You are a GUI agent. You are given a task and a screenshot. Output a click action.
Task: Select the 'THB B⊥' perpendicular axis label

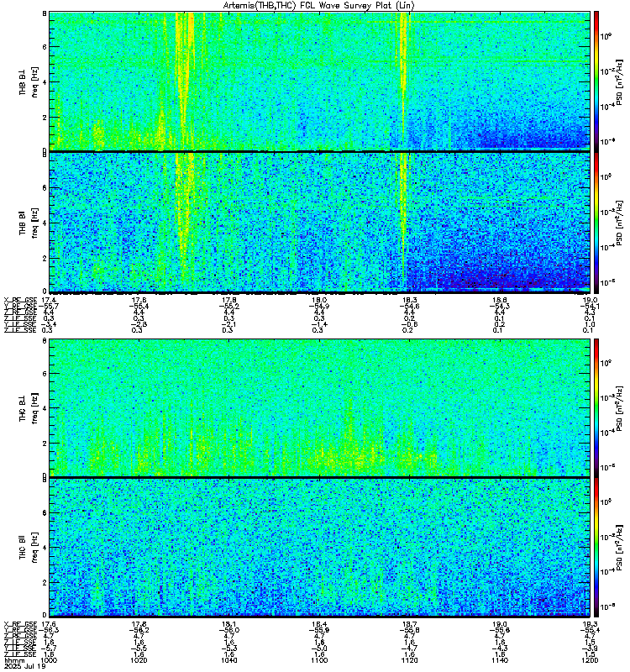click(23, 81)
